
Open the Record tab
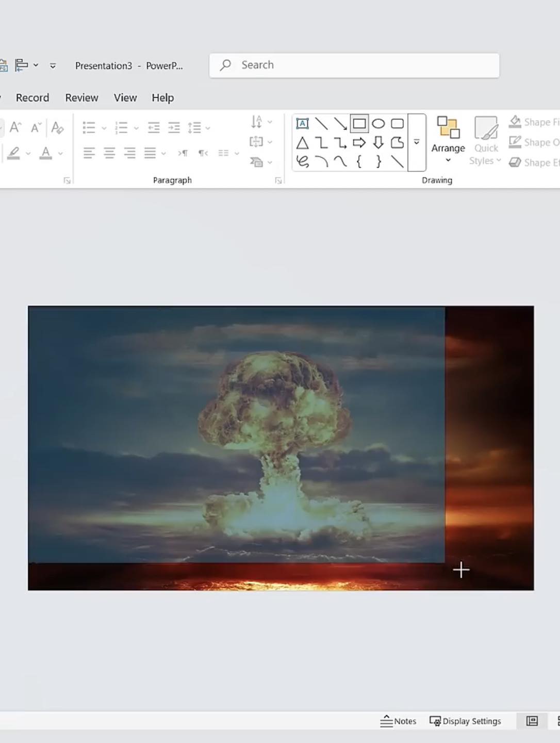pos(32,98)
